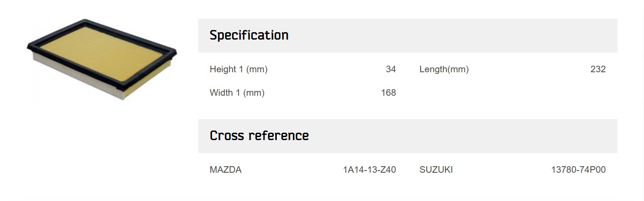This screenshot has width=644, height=201.
Task: Click the MAZDA brand name
Action: click(226, 170)
